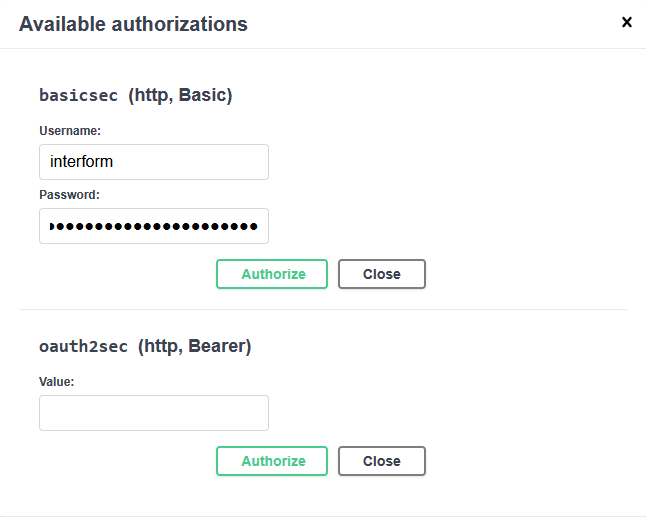Viewport: 646px width, 517px height.
Task: Select the 'basicsec' scheme name text
Action: (79, 96)
